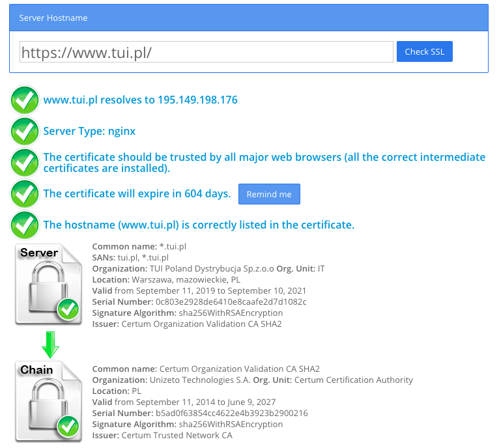
Task: Select 'SANs: tui.pl, *.tui.pl' line
Action: coord(130,258)
